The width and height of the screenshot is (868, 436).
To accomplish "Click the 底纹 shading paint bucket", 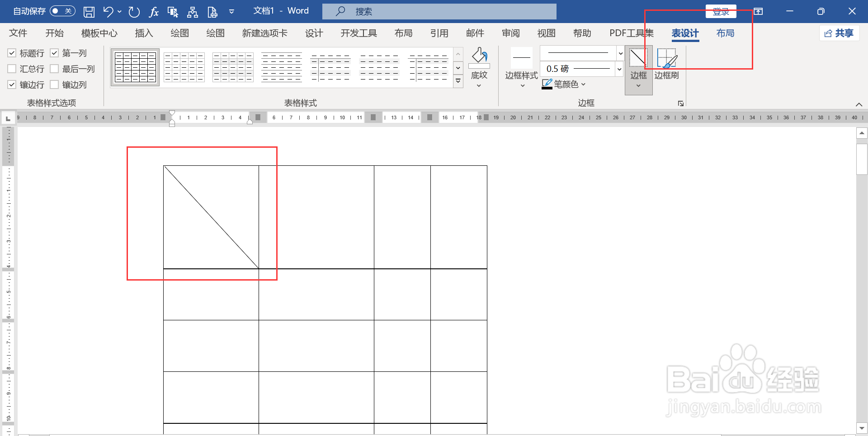I will (479, 57).
